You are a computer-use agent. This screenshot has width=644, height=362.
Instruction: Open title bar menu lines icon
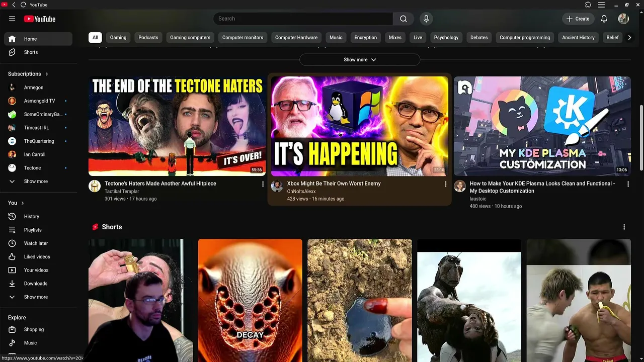[x=601, y=5]
